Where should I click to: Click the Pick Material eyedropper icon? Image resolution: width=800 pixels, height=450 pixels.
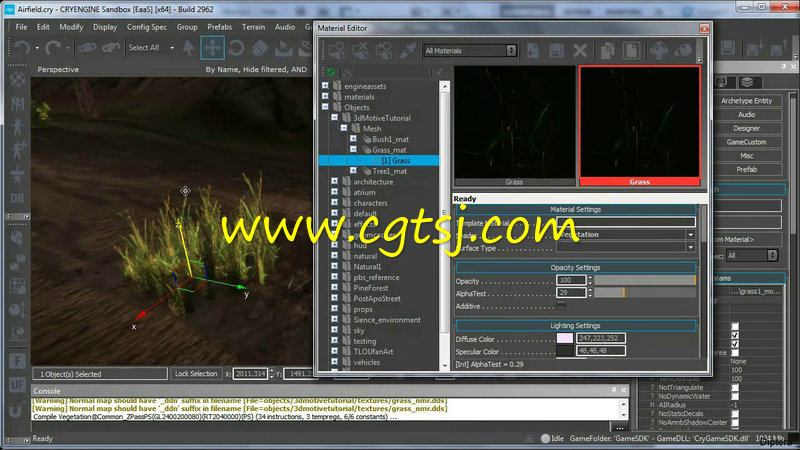coord(408,51)
